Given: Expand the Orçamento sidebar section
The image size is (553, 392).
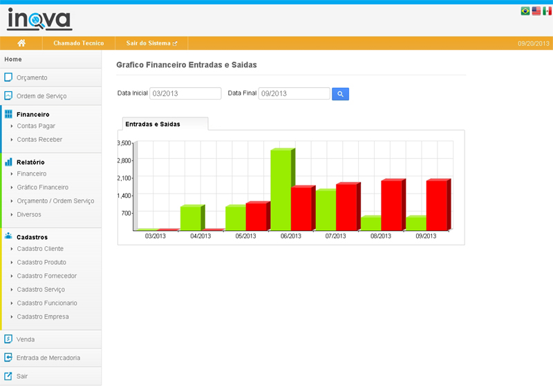Looking at the screenshot, I should [32, 77].
